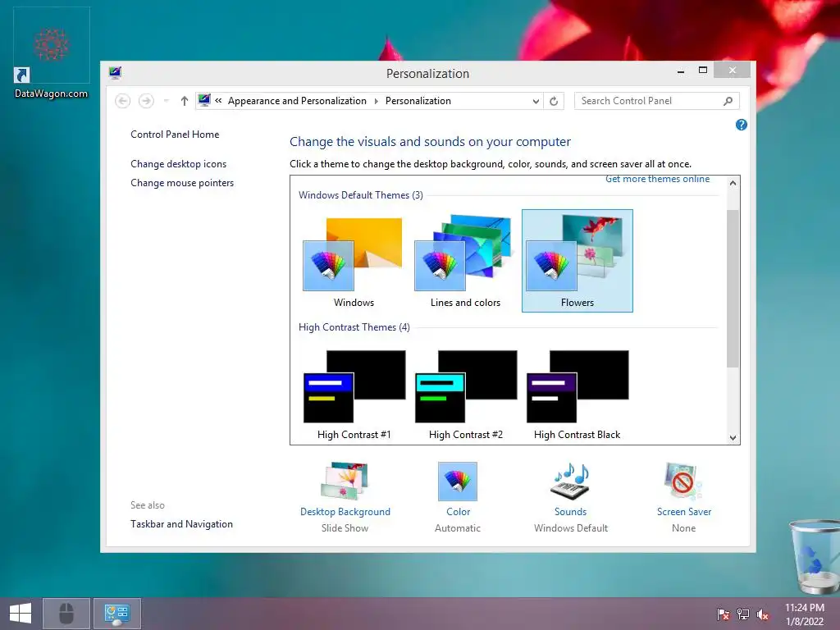This screenshot has height=630, width=840.
Task: Refresh the Personalization page
Action: (554, 101)
